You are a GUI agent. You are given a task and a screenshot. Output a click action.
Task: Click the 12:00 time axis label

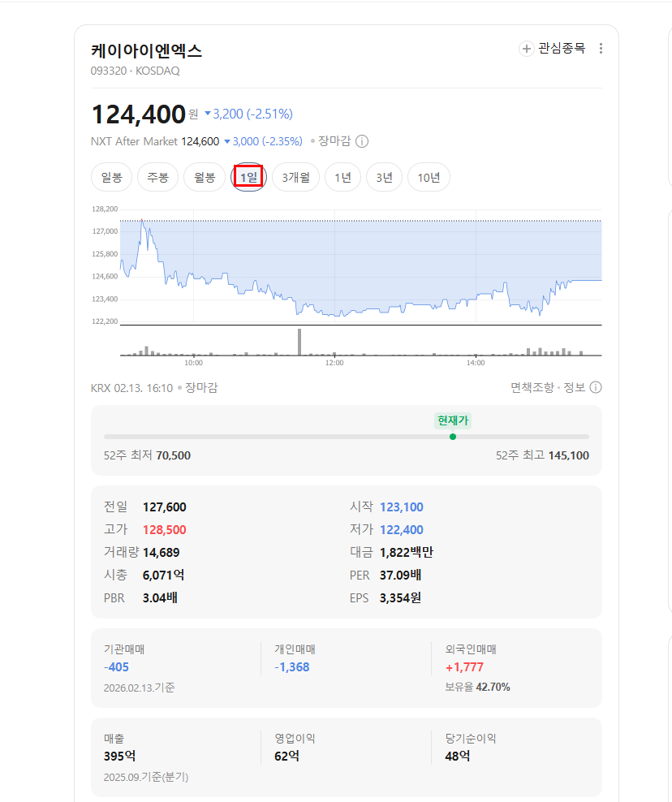point(334,363)
